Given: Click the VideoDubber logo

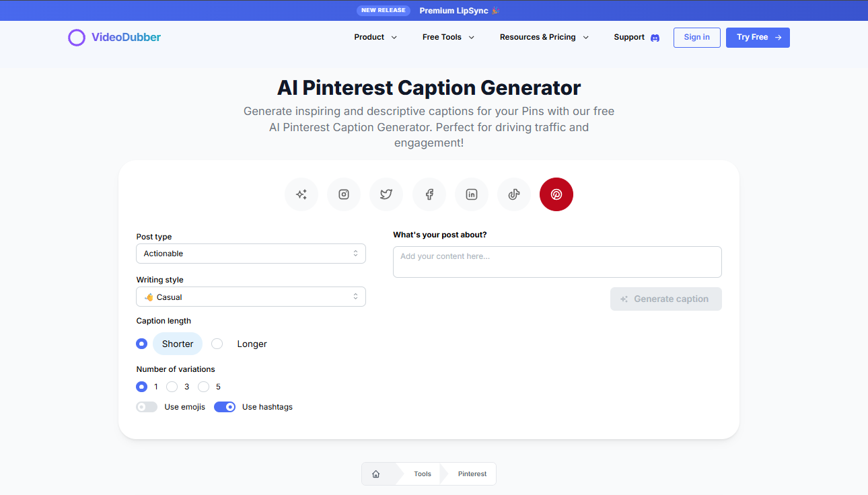Looking at the screenshot, I should [x=114, y=38].
